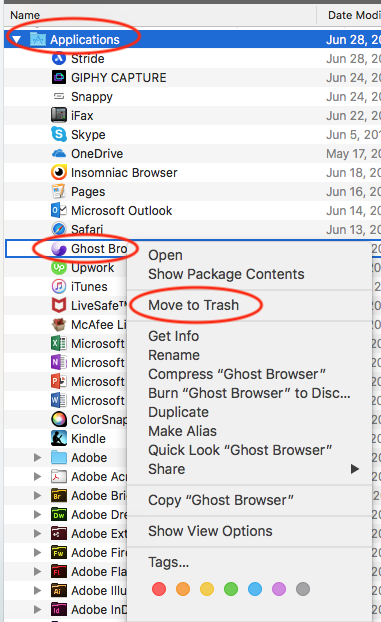Viewport: 381px width, 622px height.
Task: Choose Rename from context menu
Action: coord(174,355)
